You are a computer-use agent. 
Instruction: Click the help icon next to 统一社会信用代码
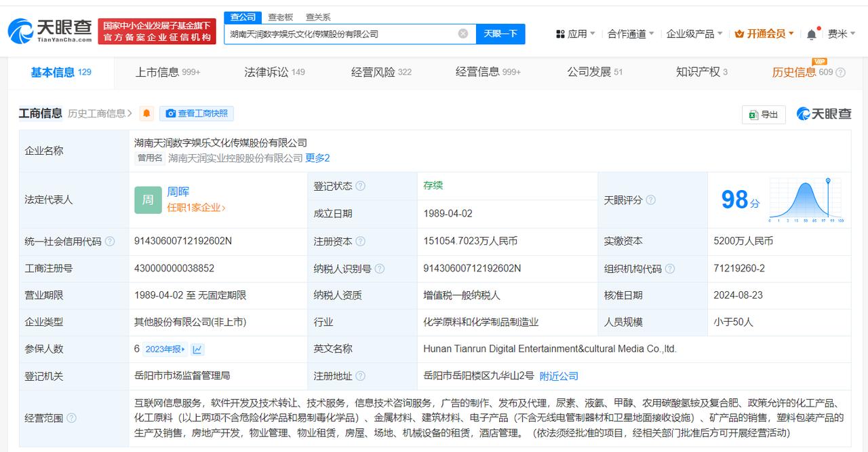pyautogui.click(x=110, y=242)
